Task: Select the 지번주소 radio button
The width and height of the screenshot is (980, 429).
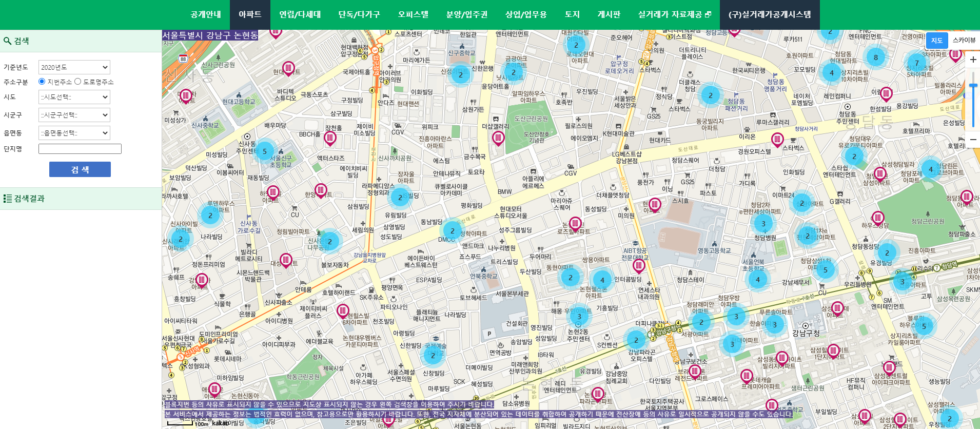Action: tap(42, 81)
